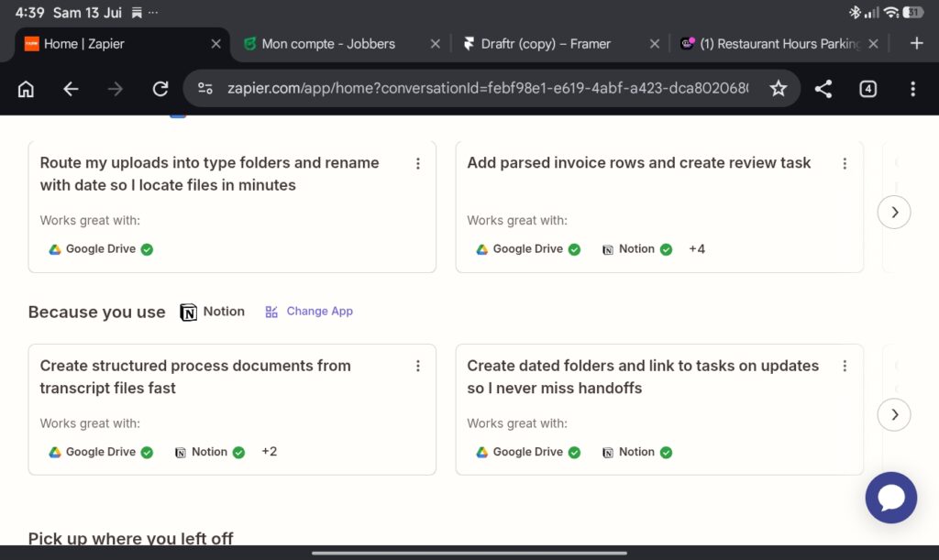The image size is (939, 560).
Task: Bookmark page with the star icon
Action: [778, 89]
